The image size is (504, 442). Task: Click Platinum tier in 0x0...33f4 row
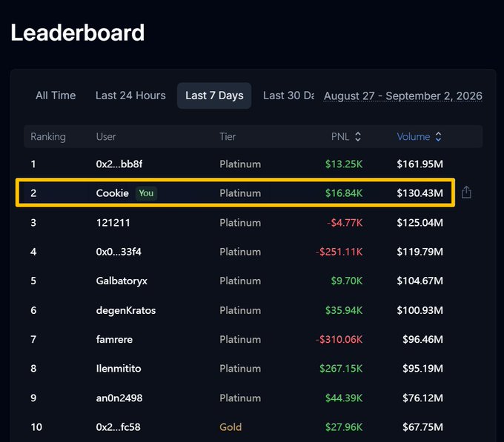(x=240, y=252)
